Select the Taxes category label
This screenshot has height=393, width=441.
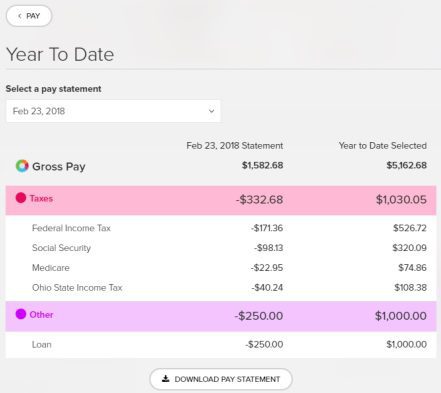click(41, 198)
